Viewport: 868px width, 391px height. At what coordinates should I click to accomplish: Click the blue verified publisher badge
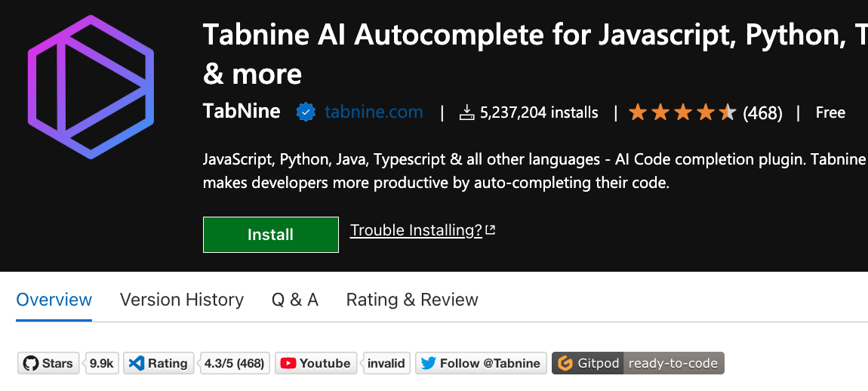click(x=306, y=113)
